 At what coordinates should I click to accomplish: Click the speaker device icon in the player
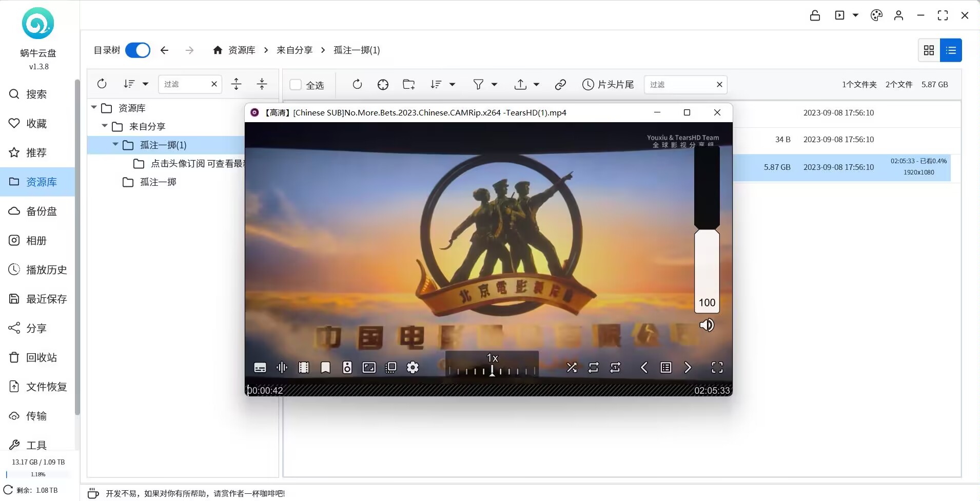click(x=347, y=368)
